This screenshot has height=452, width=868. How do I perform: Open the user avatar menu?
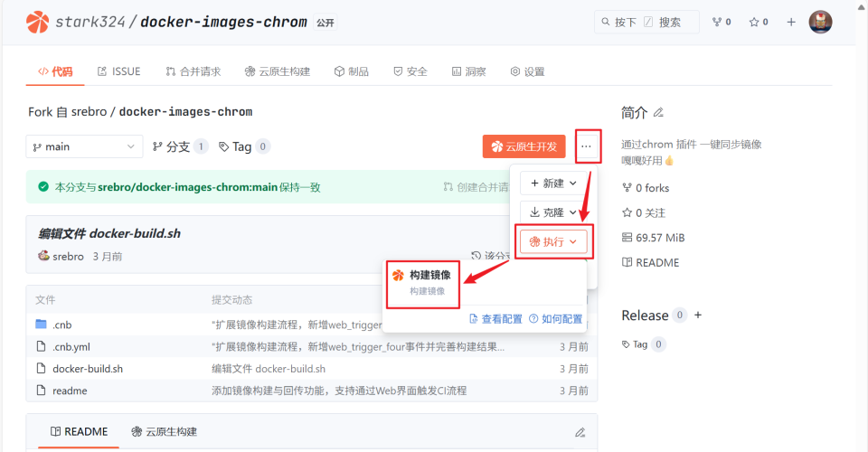(x=820, y=22)
